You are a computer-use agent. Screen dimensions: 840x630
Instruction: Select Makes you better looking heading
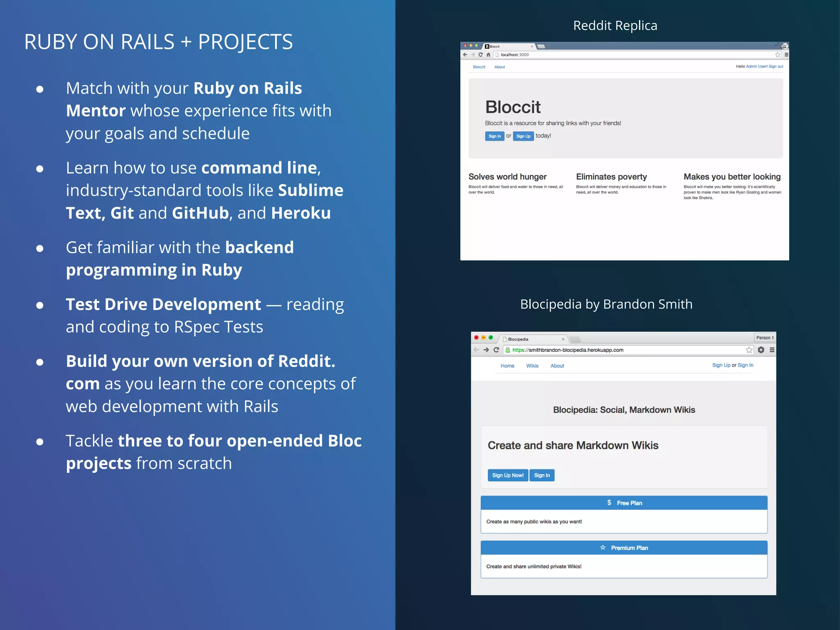pyautogui.click(x=732, y=177)
